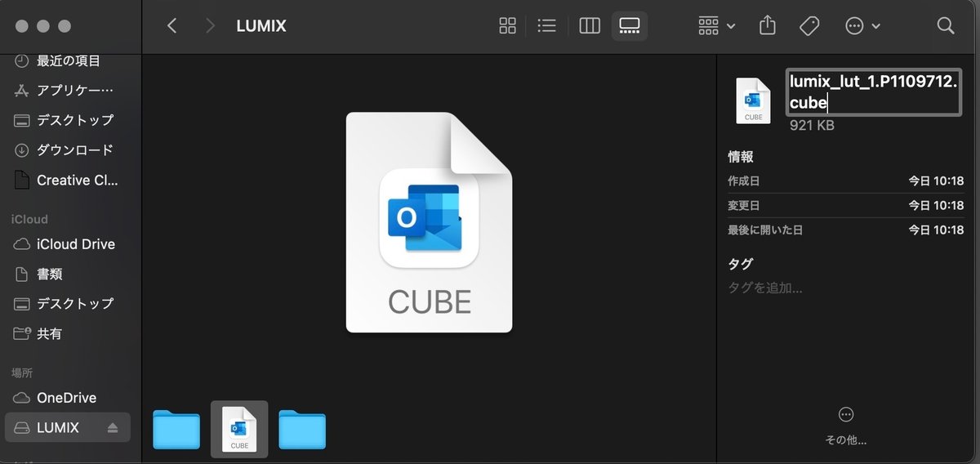Screen dimensions: 980x464
Task: Open デスクトップ under iCloud section
Action: (68, 304)
